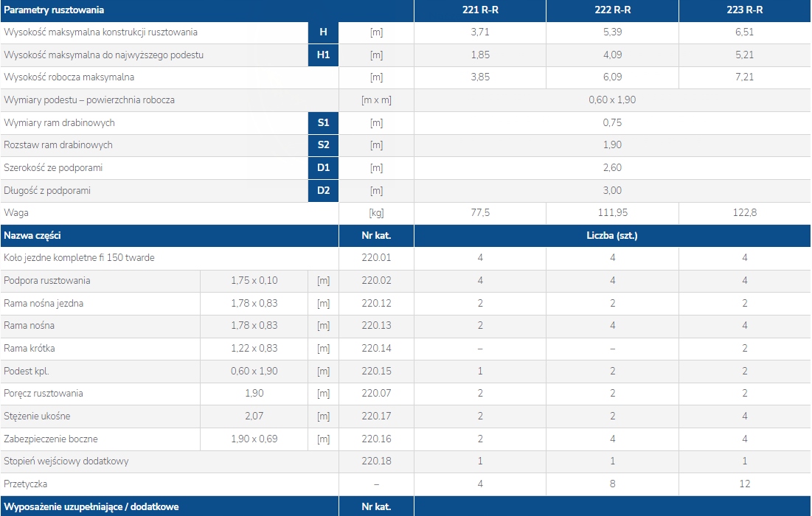Select the 'Nazwa części' section header
The image size is (812, 516).
(32, 235)
